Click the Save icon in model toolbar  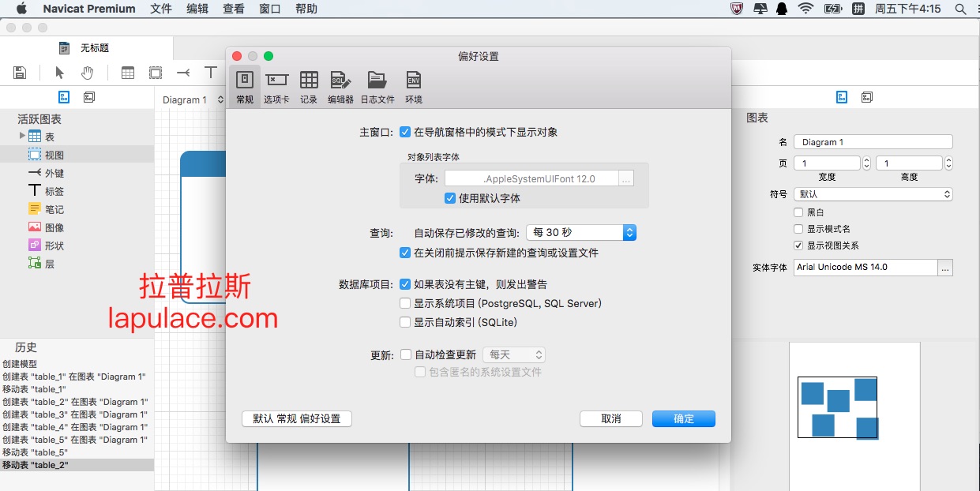point(21,73)
